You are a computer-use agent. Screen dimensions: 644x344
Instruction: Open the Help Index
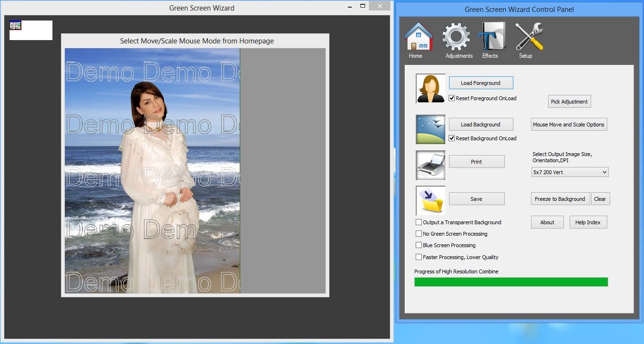(588, 222)
